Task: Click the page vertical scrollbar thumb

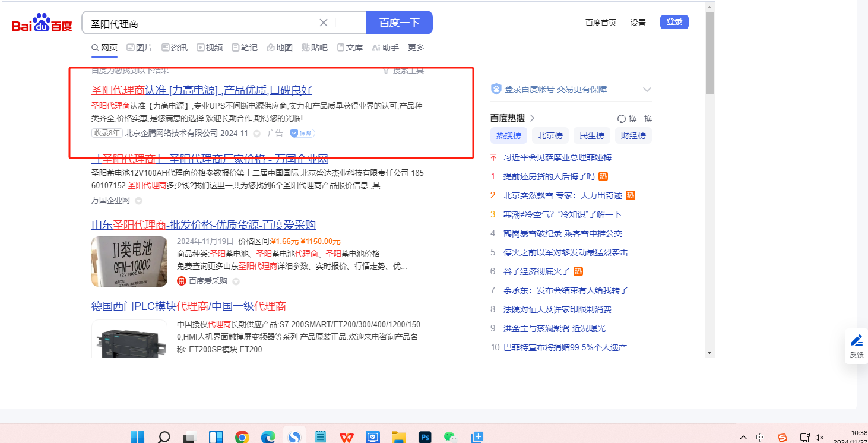Action: coord(709,53)
